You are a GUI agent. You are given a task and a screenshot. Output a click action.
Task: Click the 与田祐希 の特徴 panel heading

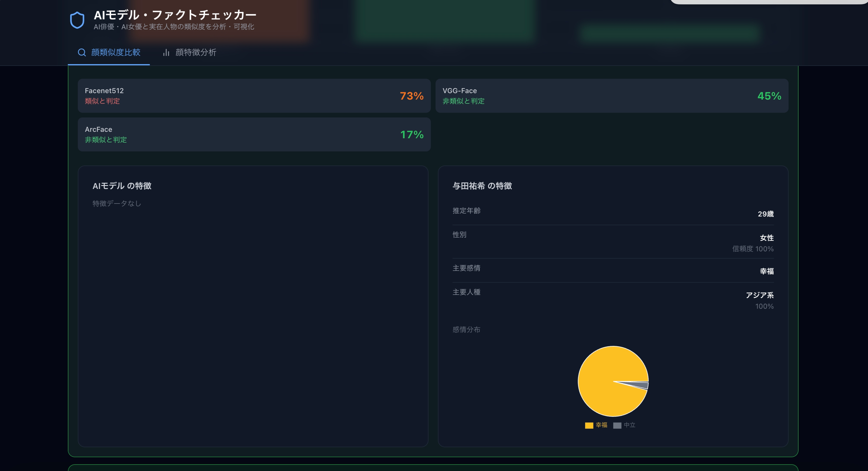[x=482, y=186]
